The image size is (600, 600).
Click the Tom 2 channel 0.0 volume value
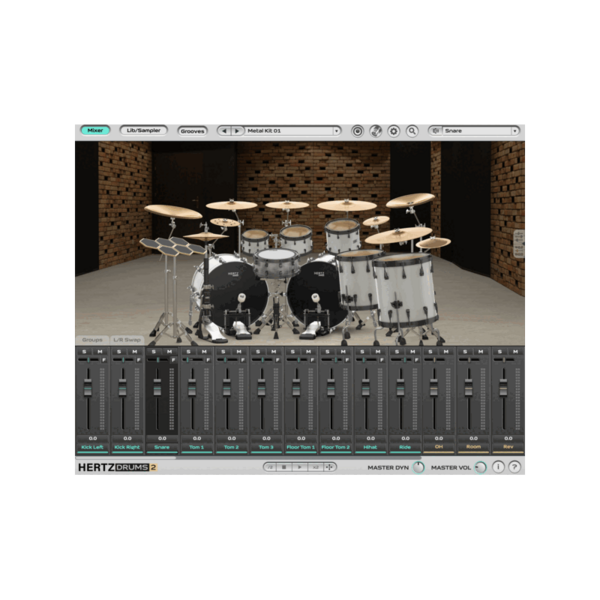point(232,439)
